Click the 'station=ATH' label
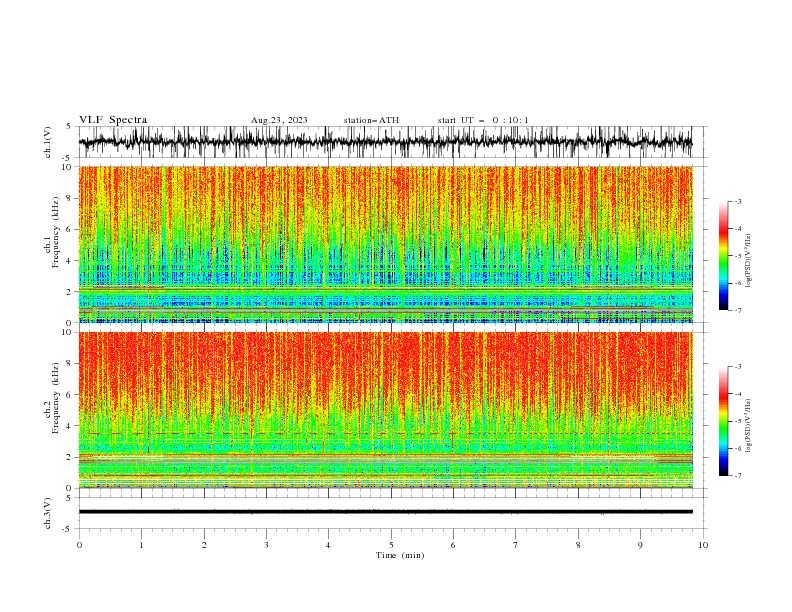The width and height of the screenshot is (792, 612). tap(371, 120)
